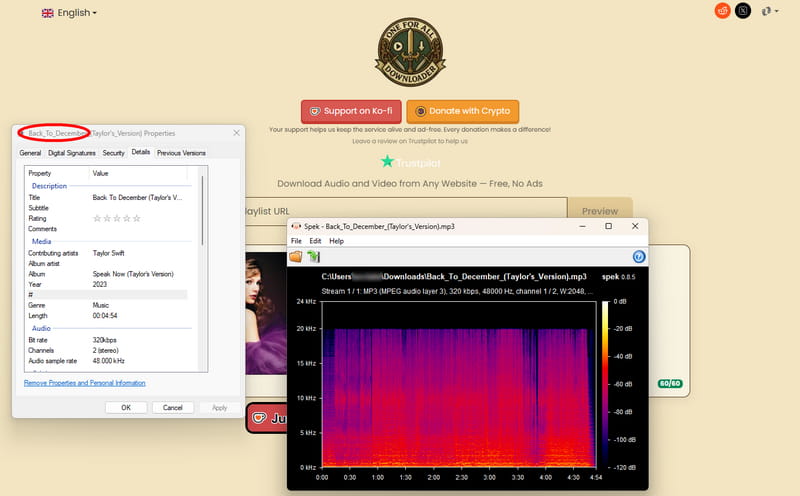800x496 pixels.
Task: Click Cancel in the Properties dialog
Action: tap(172, 408)
